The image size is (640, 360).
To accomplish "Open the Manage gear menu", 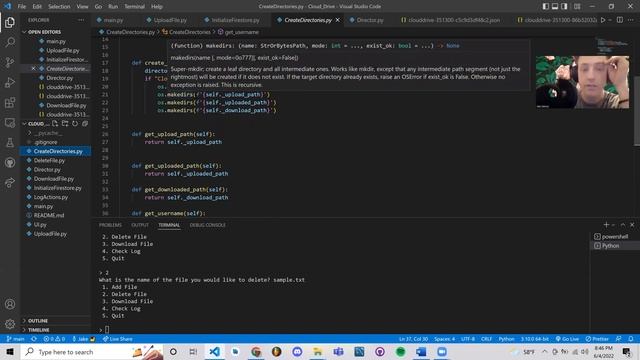I will click(x=10, y=324).
